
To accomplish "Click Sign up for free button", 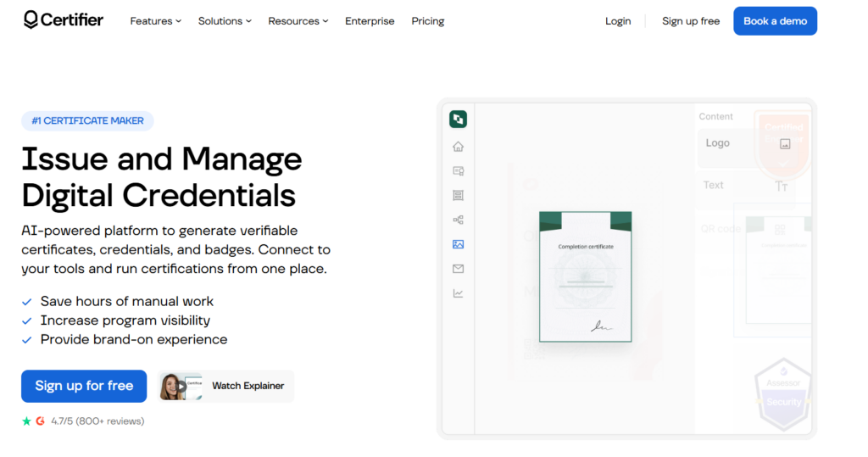I will (x=84, y=386).
